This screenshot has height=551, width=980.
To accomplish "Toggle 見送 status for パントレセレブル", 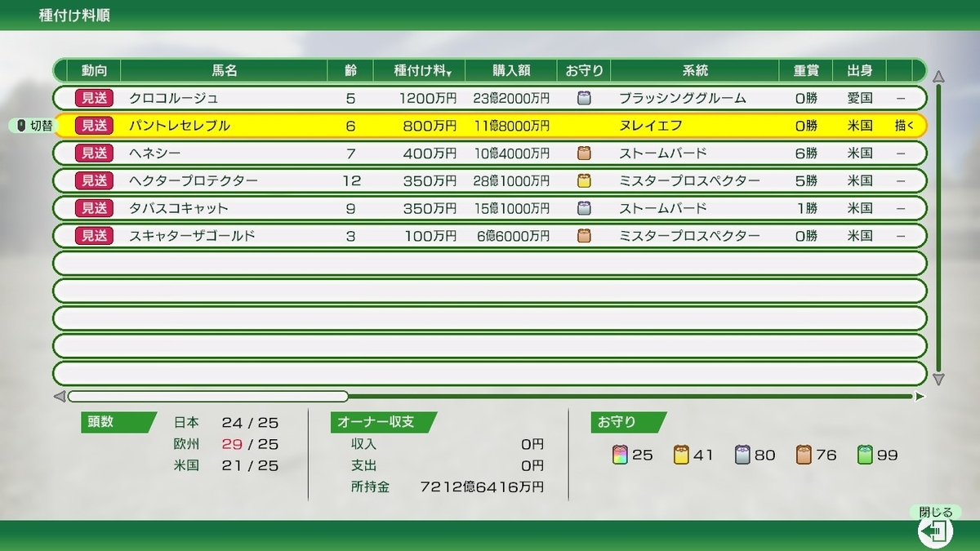I will 95,126.
